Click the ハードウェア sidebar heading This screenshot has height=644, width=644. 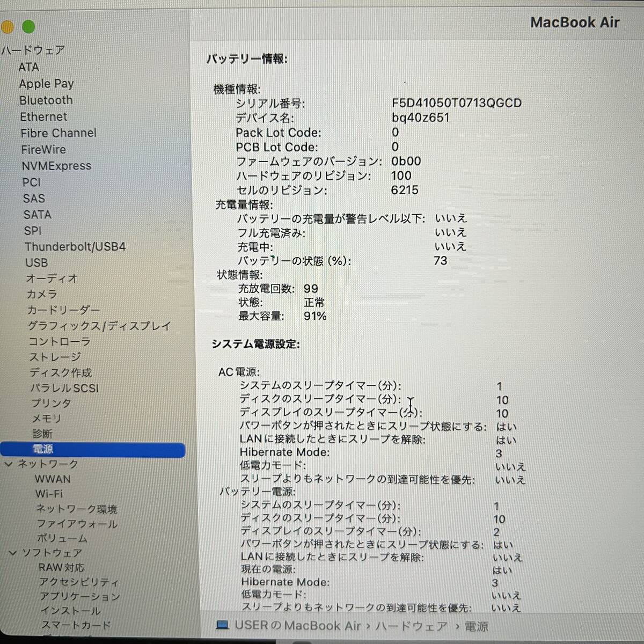click(x=33, y=50)
